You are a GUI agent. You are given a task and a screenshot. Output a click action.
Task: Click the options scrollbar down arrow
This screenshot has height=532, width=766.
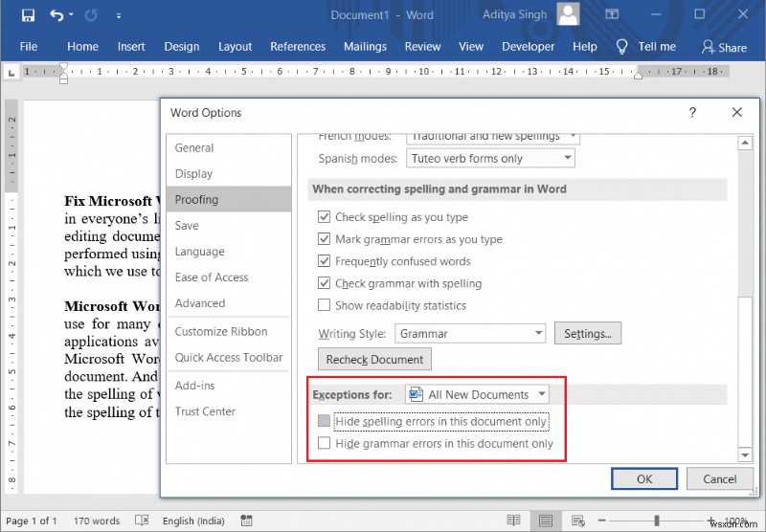(x=745, y=454)
